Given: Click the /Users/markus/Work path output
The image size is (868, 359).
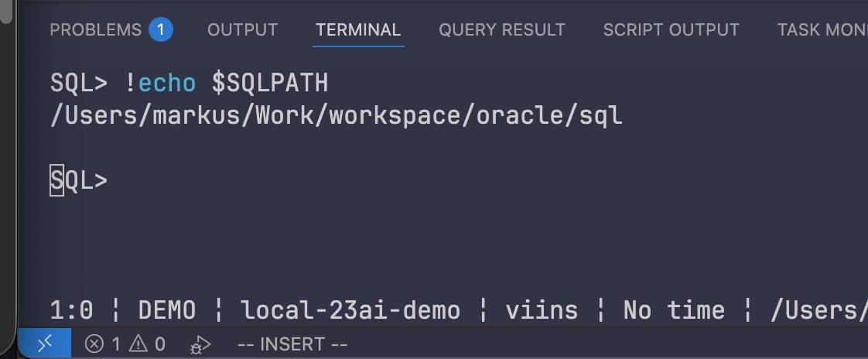Looking at the screenshot, I should pyautogui.click(x=336, y=116).
